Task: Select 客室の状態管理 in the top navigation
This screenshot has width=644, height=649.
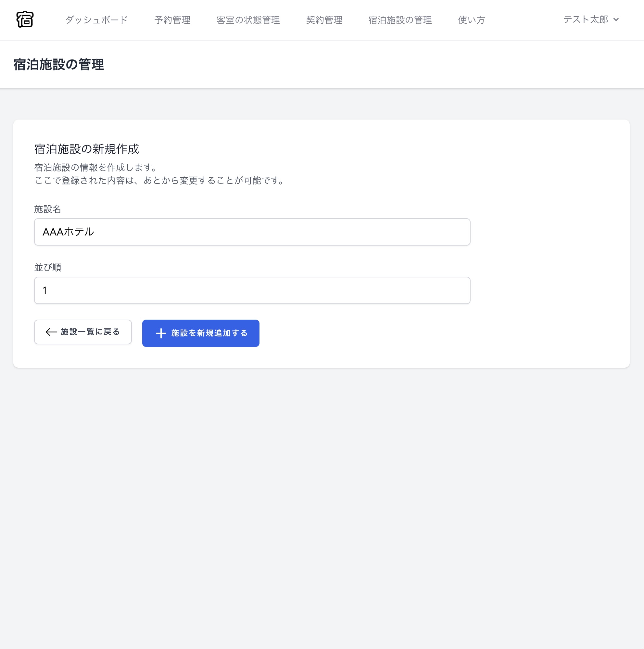Action: 248,20
